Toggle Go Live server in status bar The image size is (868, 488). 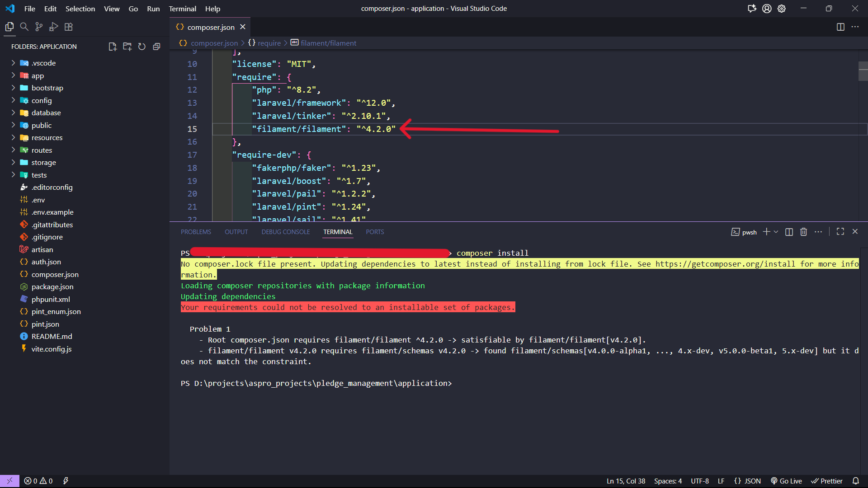coord(786,481)
